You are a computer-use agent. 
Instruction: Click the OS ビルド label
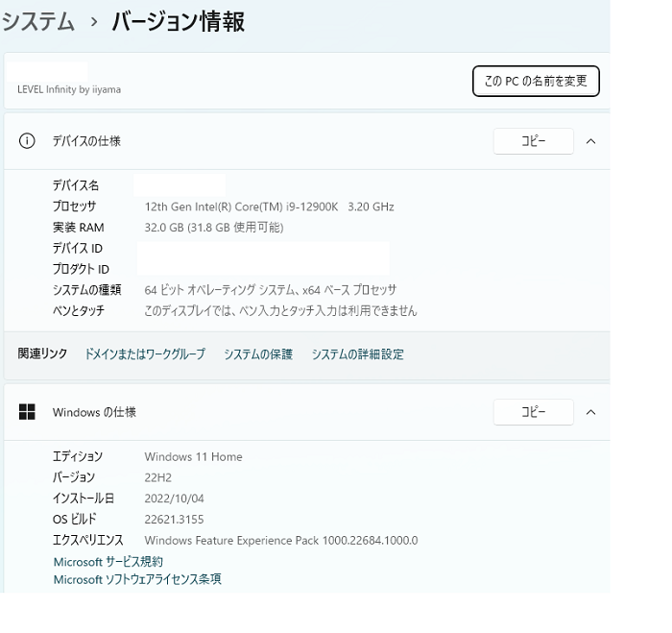[x=75, y=519]
